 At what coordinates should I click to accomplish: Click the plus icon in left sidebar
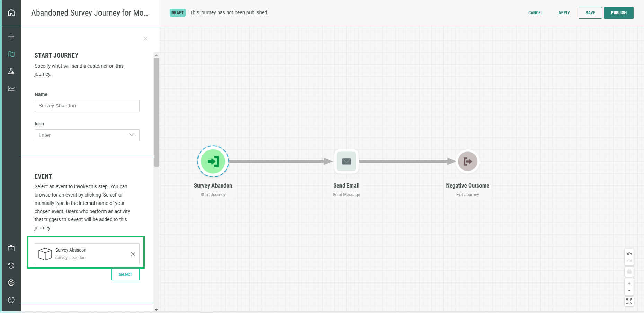[x=11, y=37]
